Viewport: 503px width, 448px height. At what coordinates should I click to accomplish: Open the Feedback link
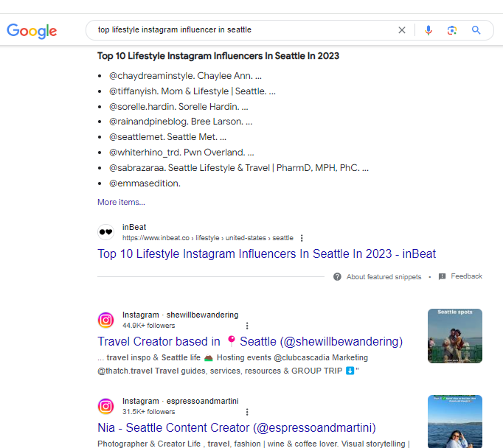tap(466, 276)
